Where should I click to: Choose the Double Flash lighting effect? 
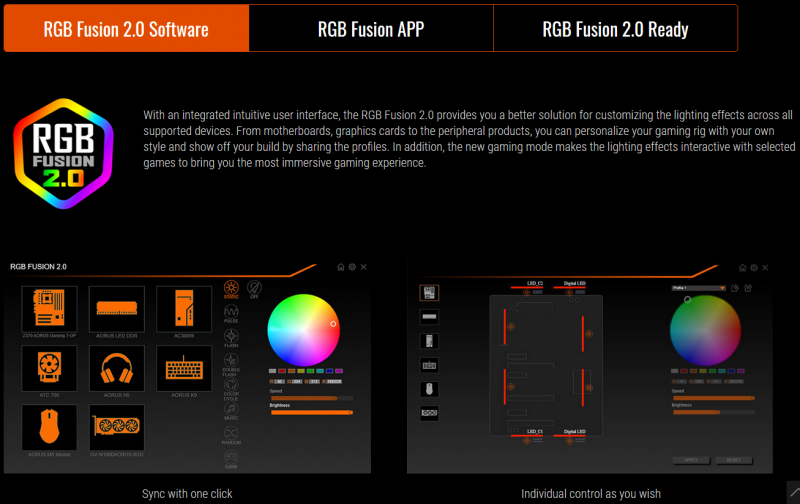[x=231, y=364]
